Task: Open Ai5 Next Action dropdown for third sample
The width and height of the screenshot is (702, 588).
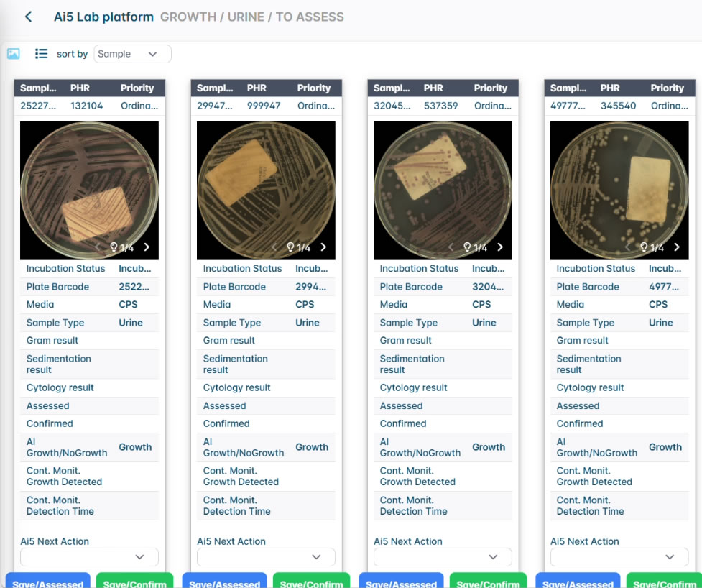Action: click(443, 557)
